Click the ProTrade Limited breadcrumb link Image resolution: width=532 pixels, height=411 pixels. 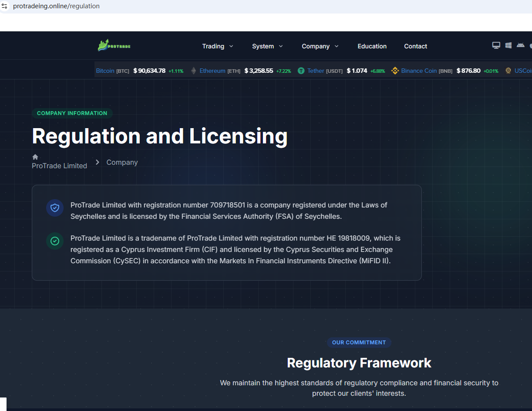(x=59, y=166)
